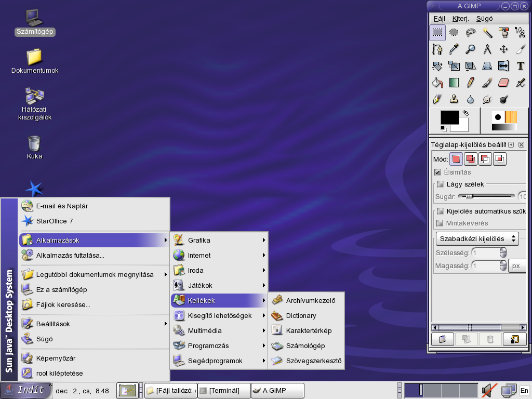Expand the Játékok submenu
532x399 pixels.
click(x=219, y=285)
